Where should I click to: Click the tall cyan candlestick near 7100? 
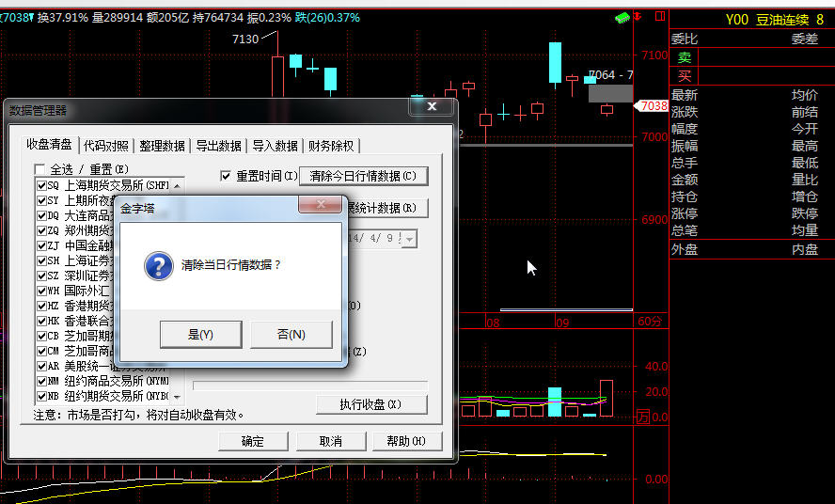556,62
